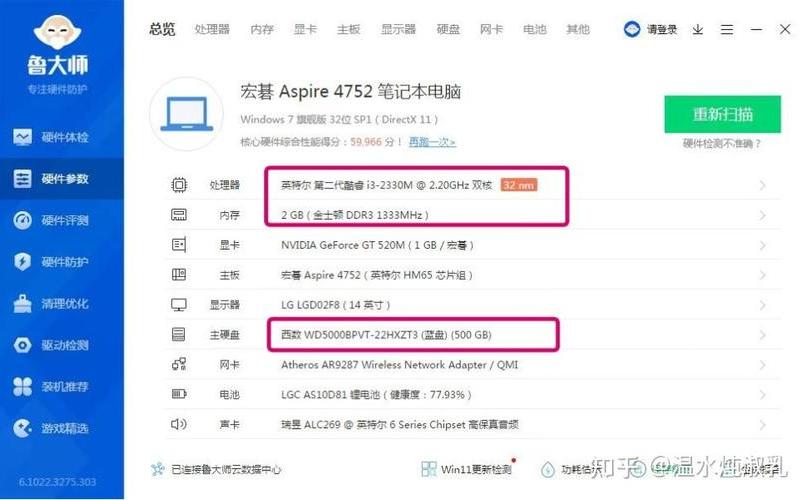The width and height of the screenshot is (800, 500).
Task: Switch to the top 网卡 tab
Action: [491, 29]
